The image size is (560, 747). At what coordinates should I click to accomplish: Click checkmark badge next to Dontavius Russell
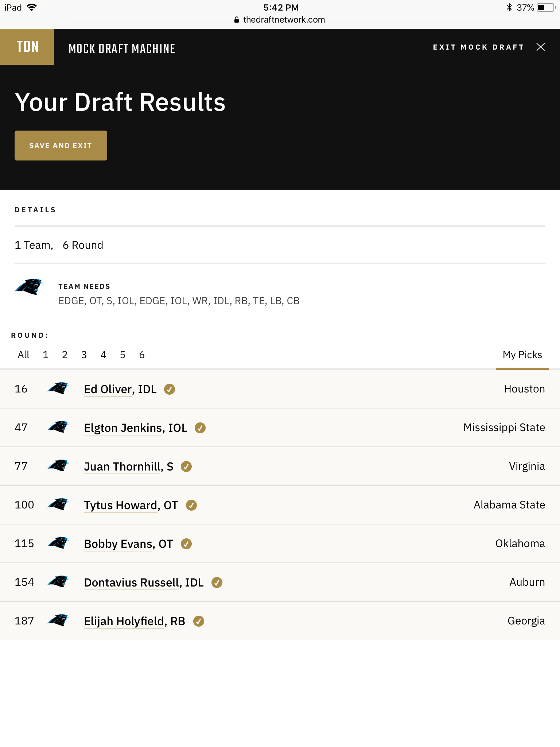pyautogui.click(x=217, y=582)
